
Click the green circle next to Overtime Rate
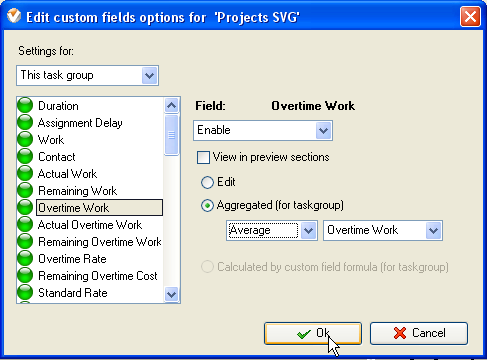(25, 259)
